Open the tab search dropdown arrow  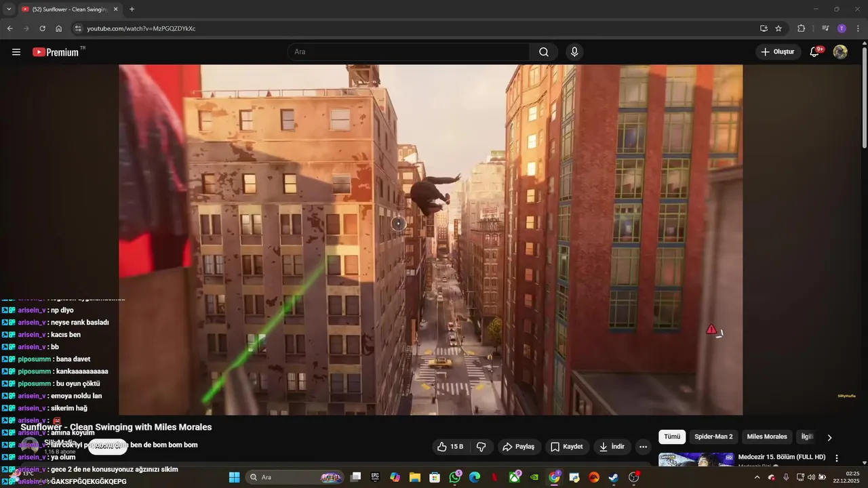pyautogui.click(x=9, y=9)
